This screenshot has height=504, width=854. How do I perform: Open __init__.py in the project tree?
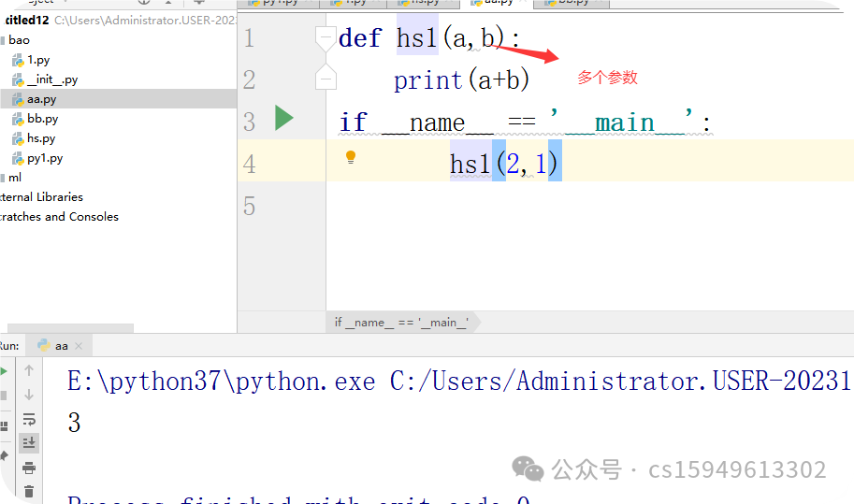tap(52, 79)
